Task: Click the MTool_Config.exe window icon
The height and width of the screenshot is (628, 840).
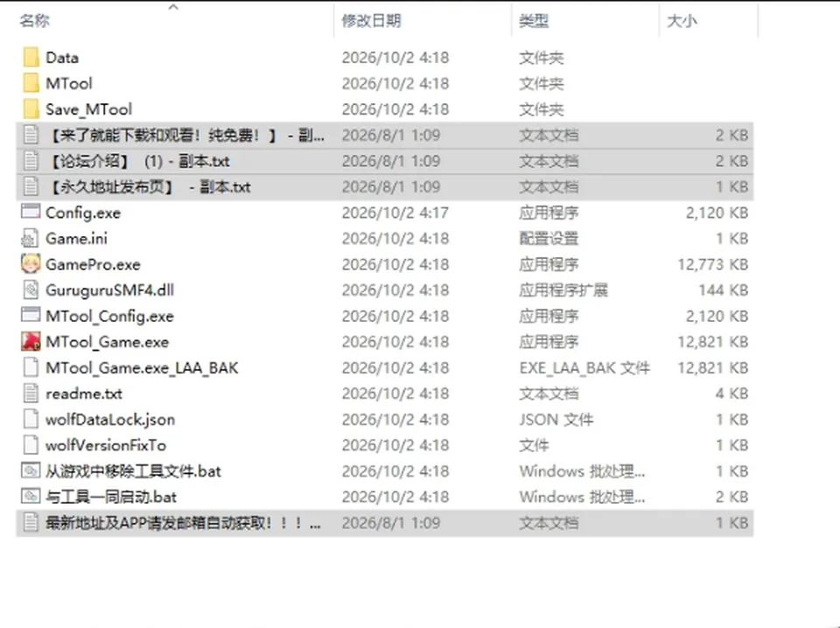Action: (x=31, y=316)
